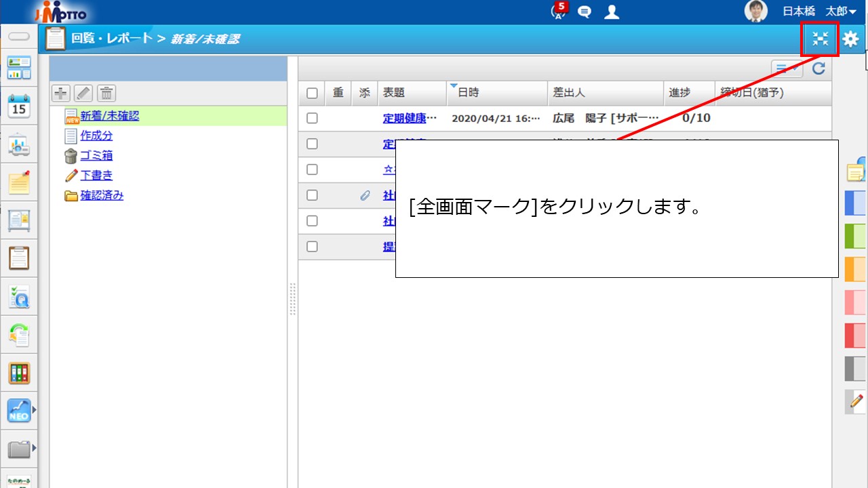Click the full-screen mark icon
868x488 pixels.
[x=821, y=39]
